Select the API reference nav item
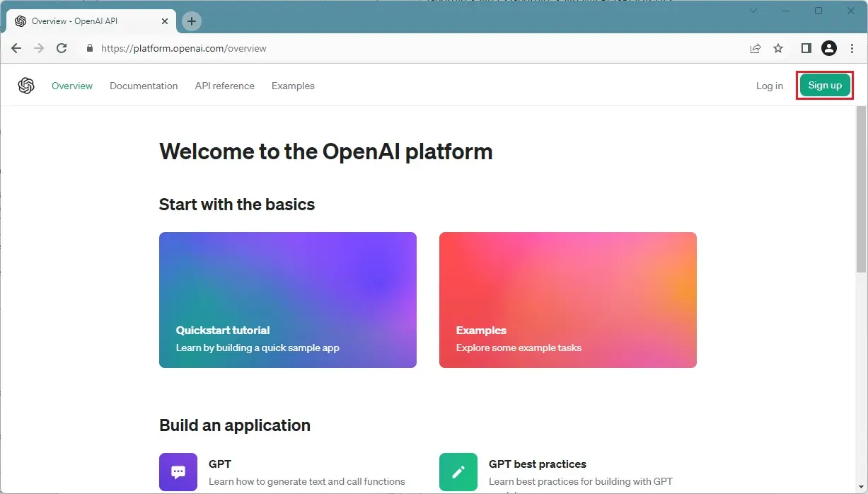Image resolution: width=868 pixels, height=494 pixels. pos(224,86)
